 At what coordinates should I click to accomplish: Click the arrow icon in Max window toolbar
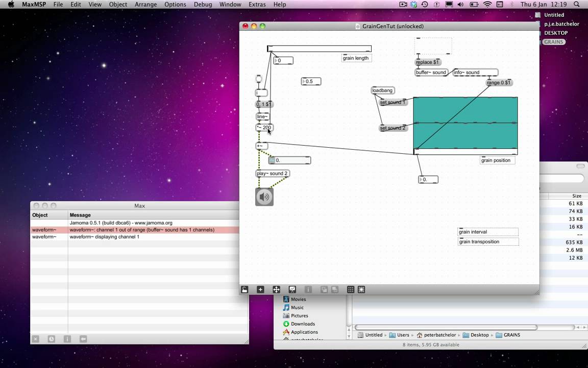click(x=83, y=339)
